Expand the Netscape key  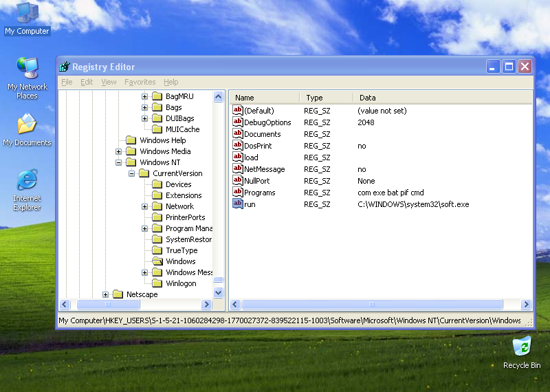tap(105, 294)
